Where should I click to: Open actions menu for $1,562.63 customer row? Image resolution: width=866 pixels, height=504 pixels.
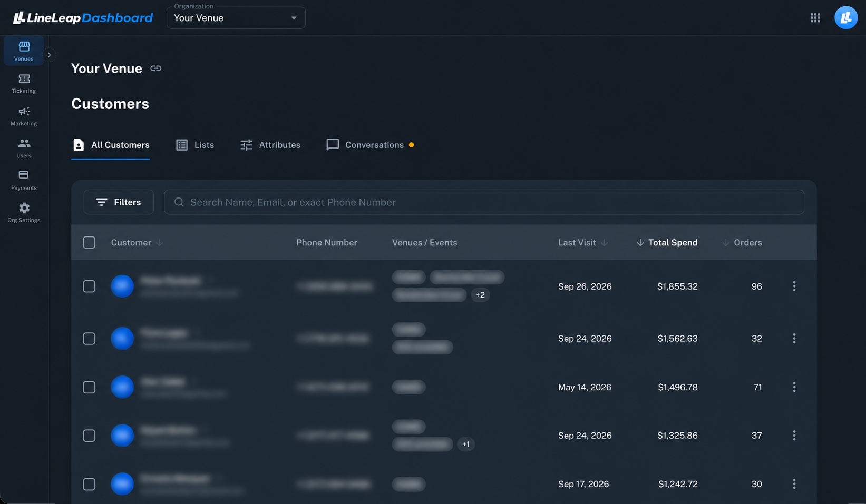(794, 338)
